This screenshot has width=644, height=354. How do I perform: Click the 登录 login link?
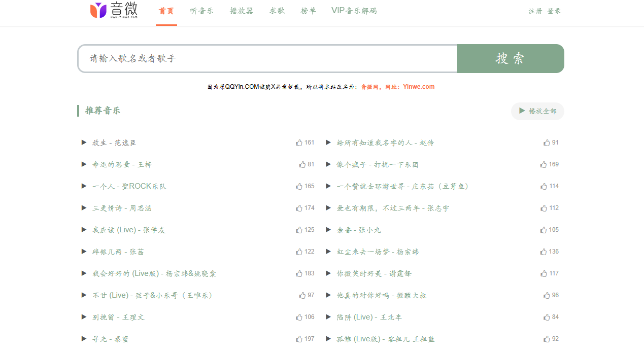(554, 11)
